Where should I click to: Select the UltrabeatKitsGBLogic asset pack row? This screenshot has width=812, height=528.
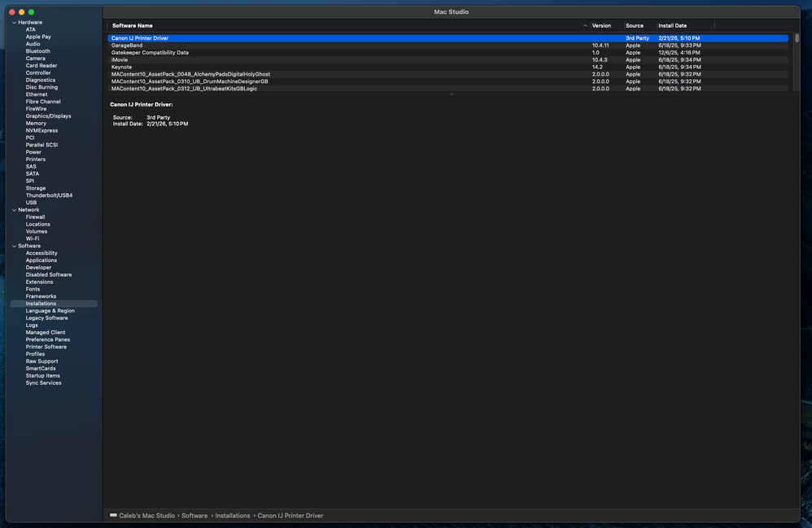click(x=447, y=89)
